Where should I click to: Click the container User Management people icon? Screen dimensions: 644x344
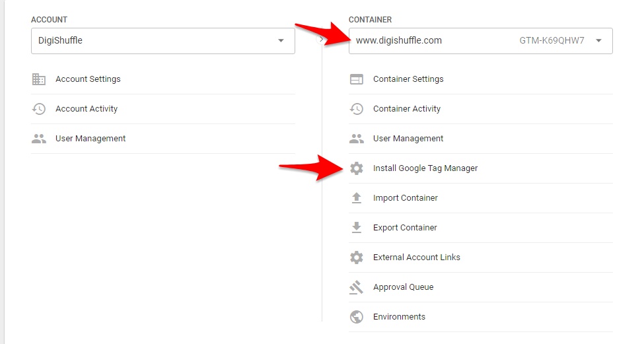pyautogui.click(x=357, y=139)
